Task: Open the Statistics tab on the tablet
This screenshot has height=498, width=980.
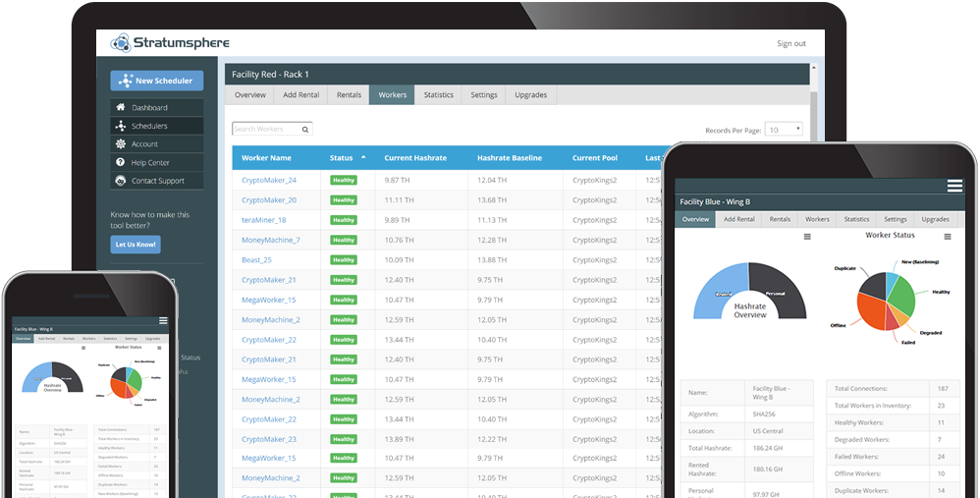Action: tap(856, 219)
